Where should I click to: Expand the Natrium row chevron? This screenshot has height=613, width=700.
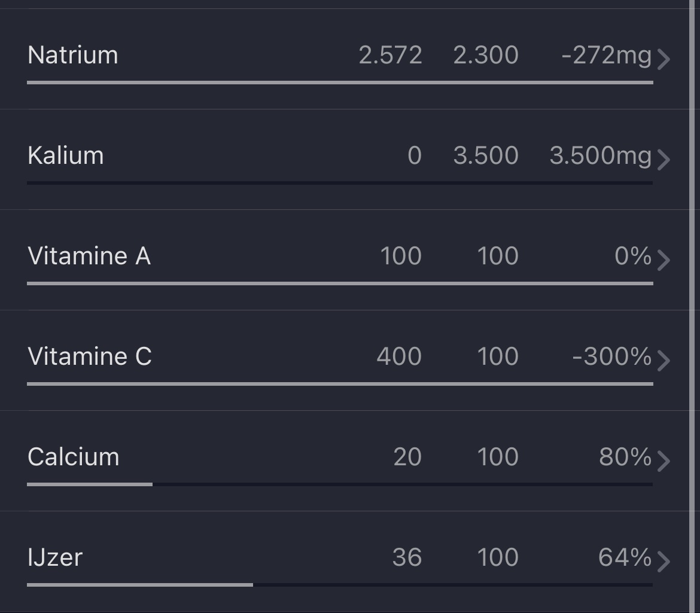click(x=663, y=59)
